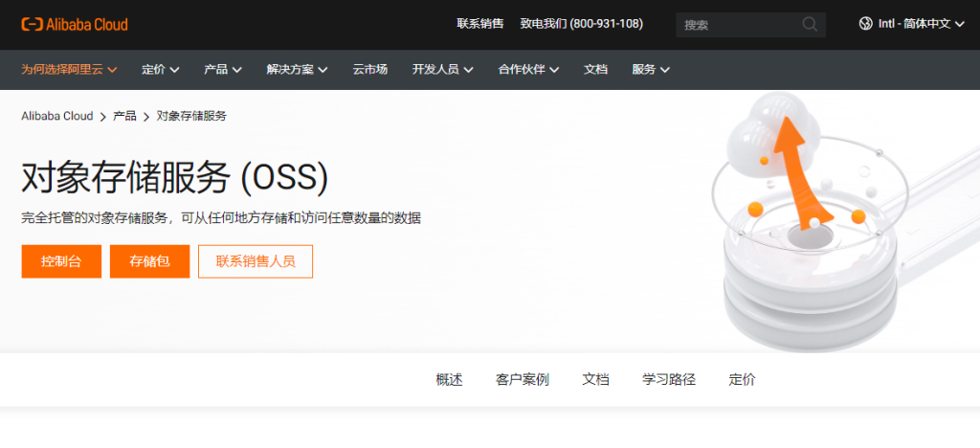Click the search magnifier icon
The image size is (980, 448).
(810, 24)
